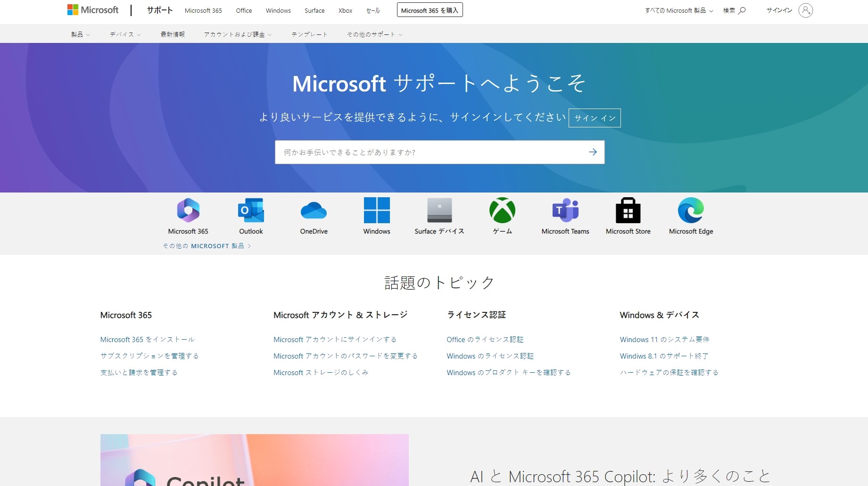Select the Microsoft Edge icon

(x=691, y=210)
